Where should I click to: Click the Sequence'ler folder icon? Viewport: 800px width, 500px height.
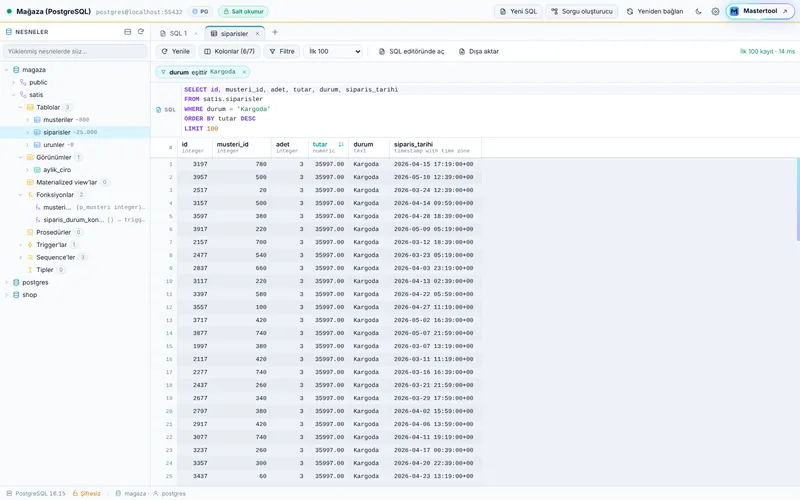tap(30, 257)
